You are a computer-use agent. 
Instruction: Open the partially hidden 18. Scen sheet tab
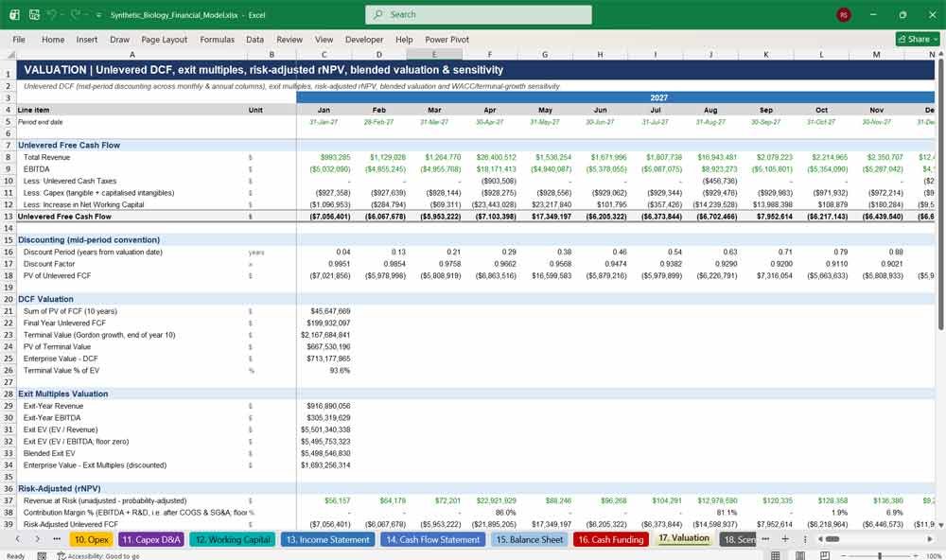739,539
